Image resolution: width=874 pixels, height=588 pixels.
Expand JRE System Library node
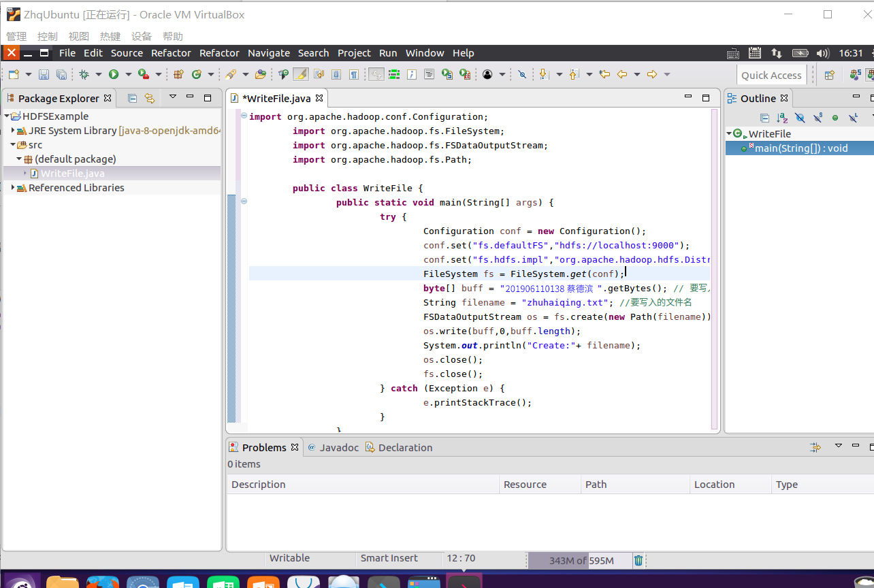click(x=13, y=131)
